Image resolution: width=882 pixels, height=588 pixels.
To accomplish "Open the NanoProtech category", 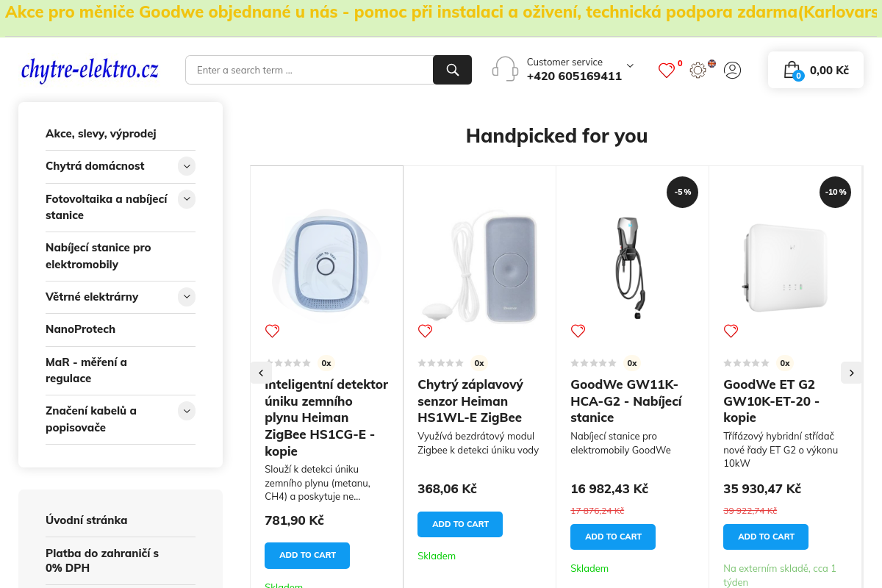I will tap(80, 329).
